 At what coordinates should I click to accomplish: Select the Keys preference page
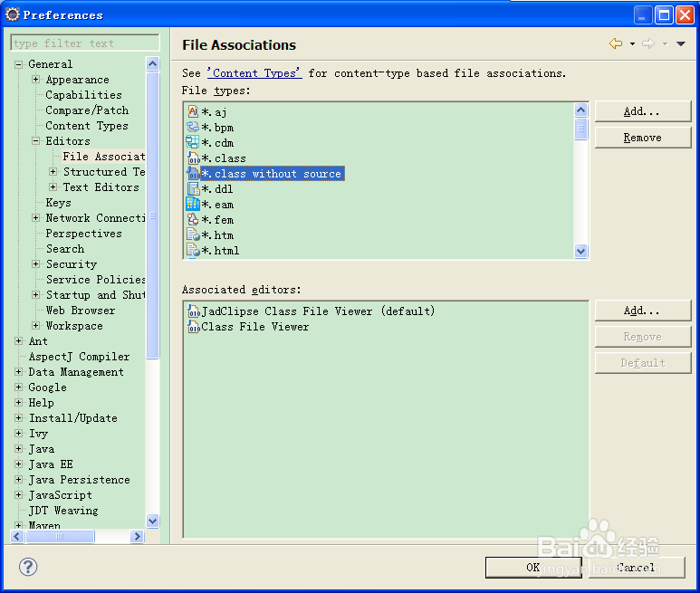tap(58, 203)
